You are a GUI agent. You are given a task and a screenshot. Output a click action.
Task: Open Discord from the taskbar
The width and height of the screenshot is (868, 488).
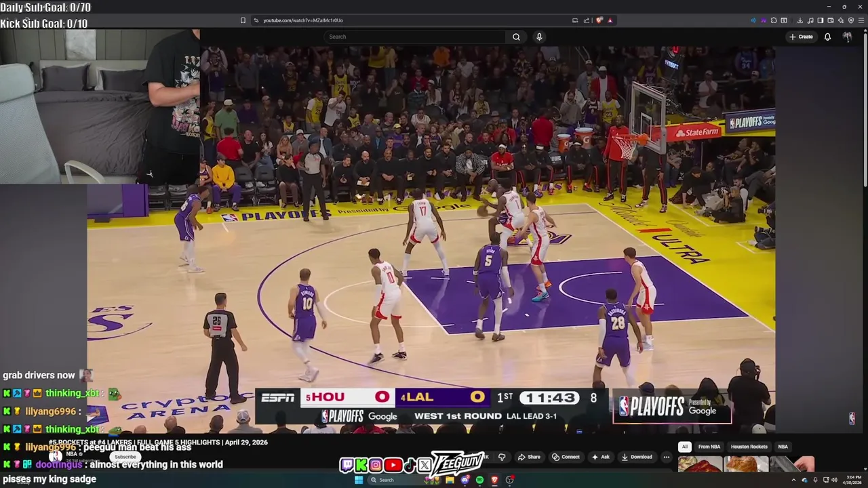(x=465, y=480)
